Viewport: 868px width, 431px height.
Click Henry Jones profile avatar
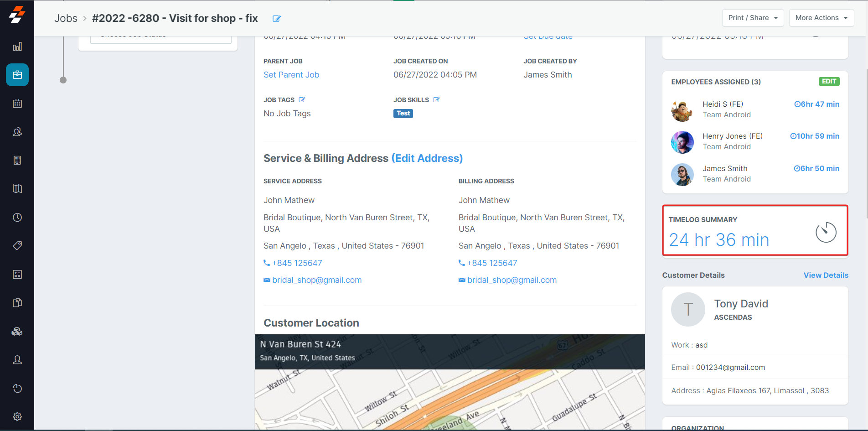(x=682, y=142)
